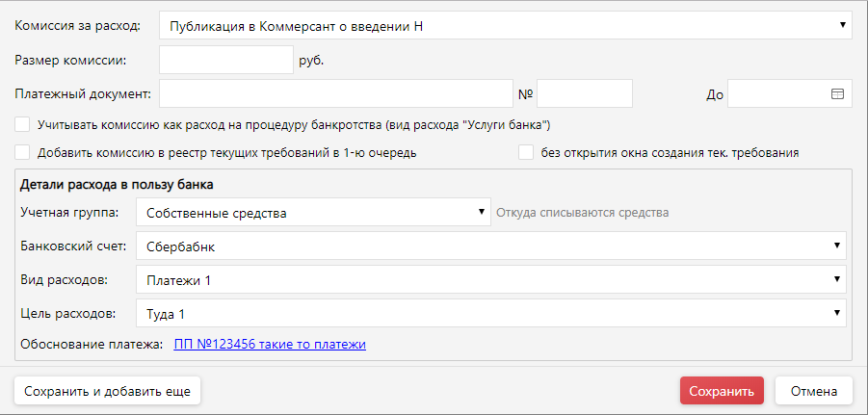The width and height of the screenshot is (868, 415).
Task: Click the arrow next to Собственные средства
Action: [481, 213]
